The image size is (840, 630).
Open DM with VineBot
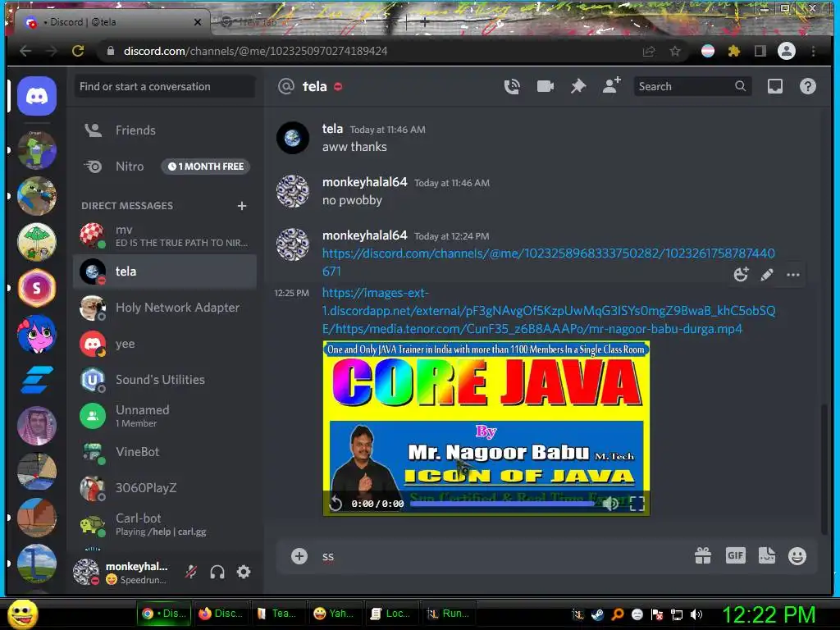pyautogui.click(x=165, y=452)
